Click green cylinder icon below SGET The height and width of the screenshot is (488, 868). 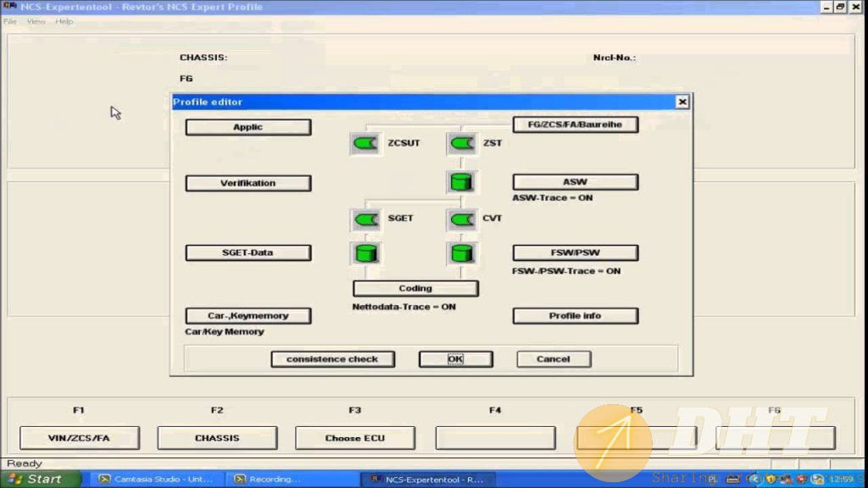click(366, 252)
